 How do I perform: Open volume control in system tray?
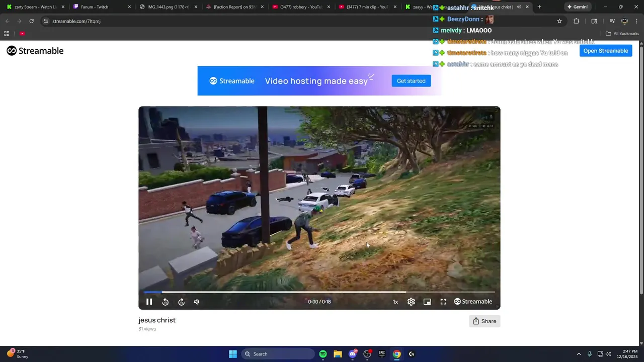[x=608, y=354]
